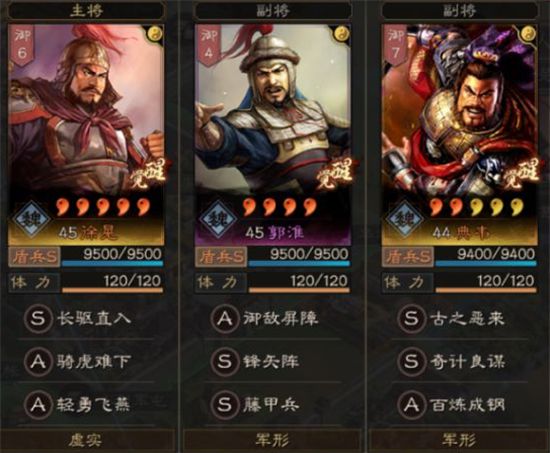Screen dimensions: 550x453
Task: Click 徐晃's troop bar showing 9500/9500
Action: (x=113, y=257)
